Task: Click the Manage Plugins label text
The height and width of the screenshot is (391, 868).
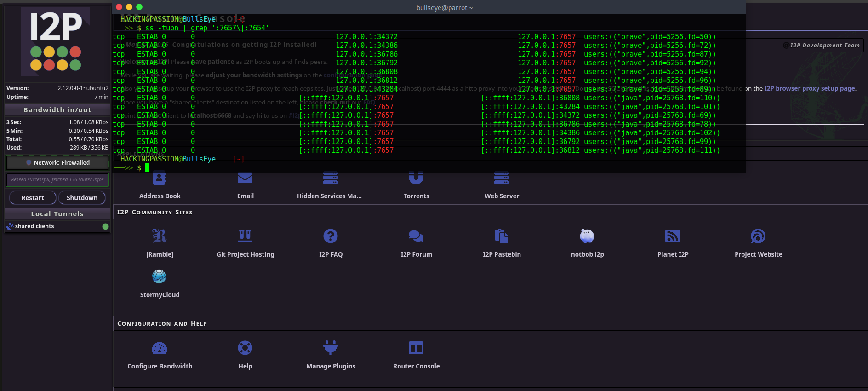Action: [x=331, y=366]
